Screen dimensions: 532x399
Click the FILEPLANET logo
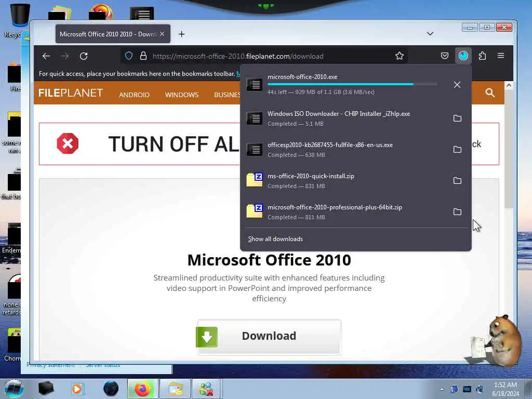point(71,93)
